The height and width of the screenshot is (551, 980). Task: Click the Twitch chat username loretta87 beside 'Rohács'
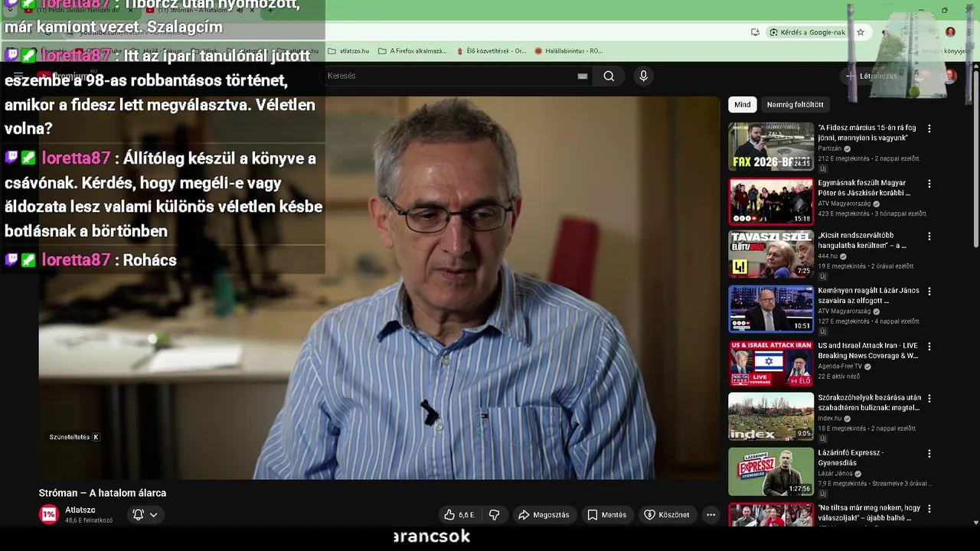coord(76,260)
